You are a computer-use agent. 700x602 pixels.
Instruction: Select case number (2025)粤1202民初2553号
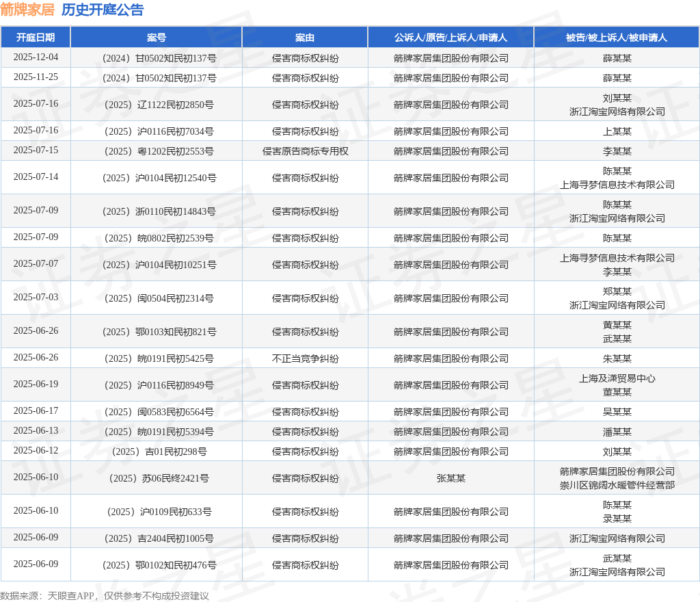coord(159,151)
